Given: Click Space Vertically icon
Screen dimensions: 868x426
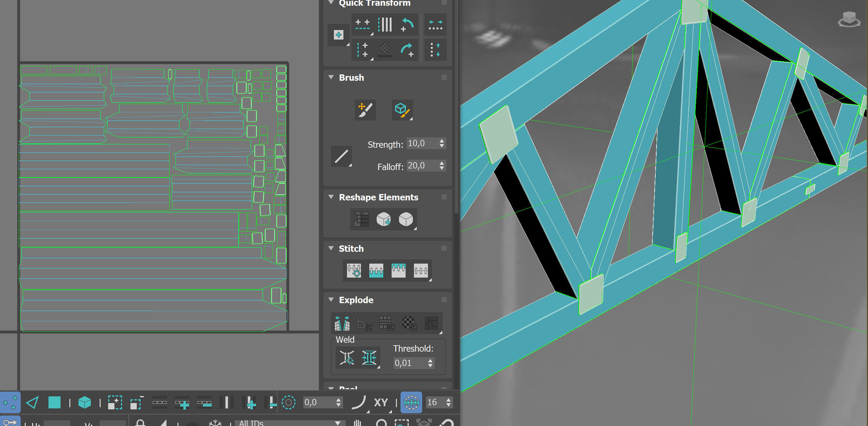Looking at the screenshot, I should coord(435,50).
